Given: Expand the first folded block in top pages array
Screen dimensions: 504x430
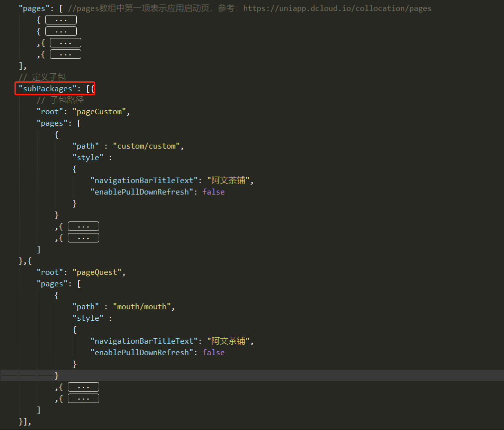Looking at the screenshot, I should click(61, 20).
